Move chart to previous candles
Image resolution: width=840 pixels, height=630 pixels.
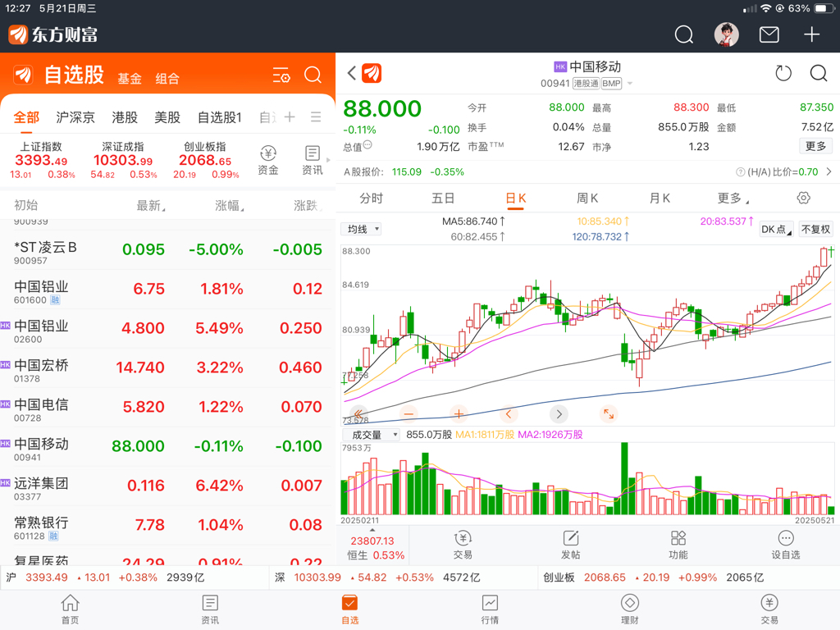pos(509,414)
